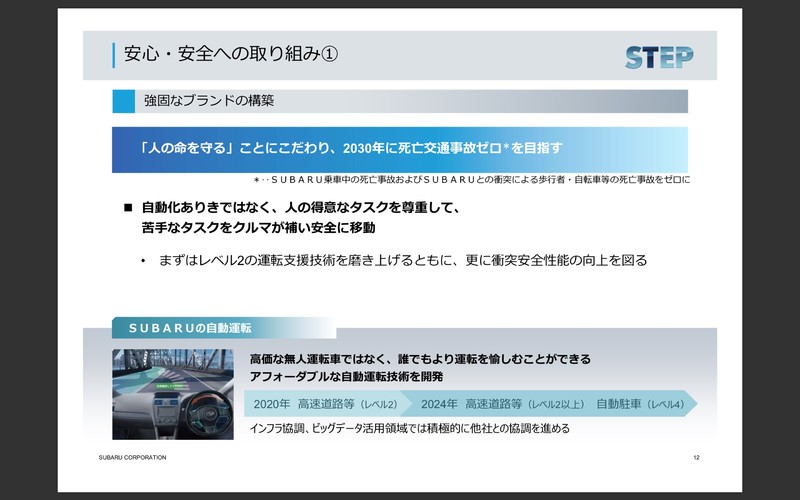Click footnote starting ＊‥ＳＵＢＡＲＵ乗車中の死亡事故
This screenshot has width=800, height=500.
point(471,180)
